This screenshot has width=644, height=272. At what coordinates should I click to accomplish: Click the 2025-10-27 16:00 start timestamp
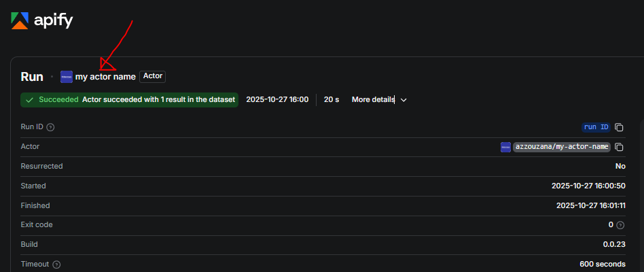[x=277, y=100]
